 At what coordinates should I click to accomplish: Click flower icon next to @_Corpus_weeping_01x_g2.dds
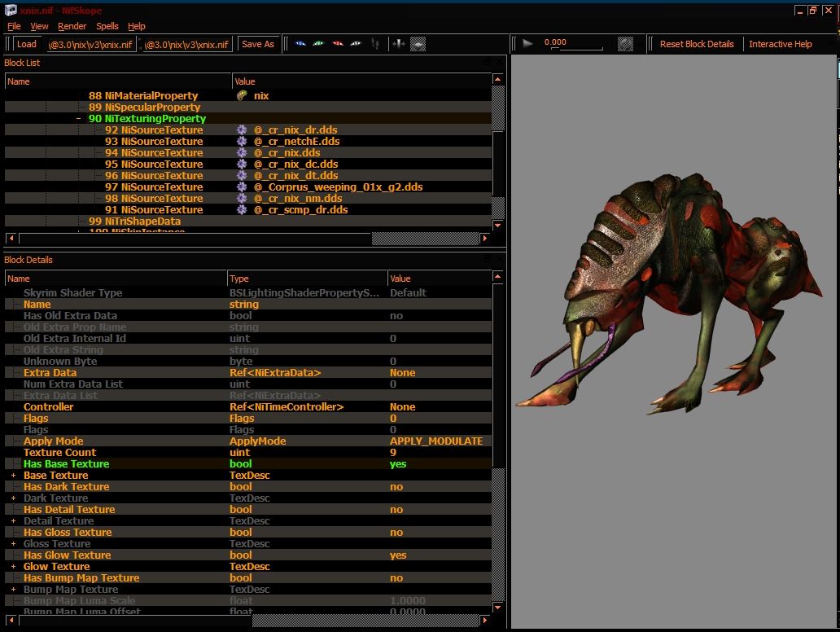click(x=242, y=187)
